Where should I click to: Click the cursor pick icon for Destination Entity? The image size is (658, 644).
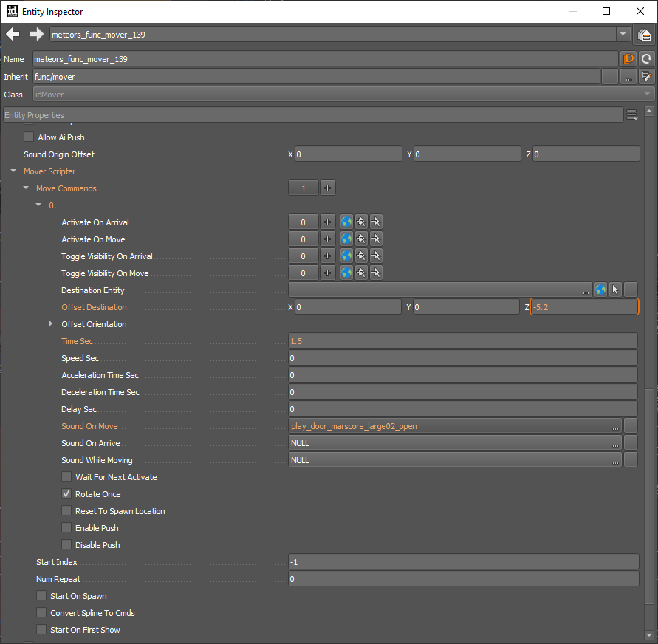(x=615, y=290)
